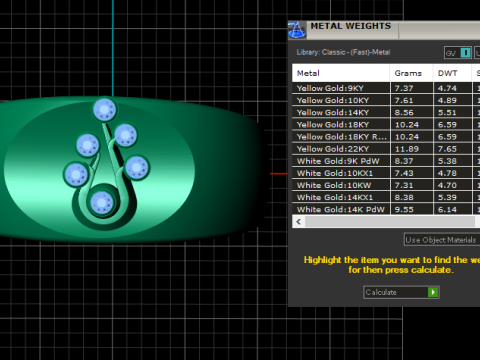The image size is (480, 360).
Task: Select White Gold:10KW row
Action: click(x=386, y=185)
